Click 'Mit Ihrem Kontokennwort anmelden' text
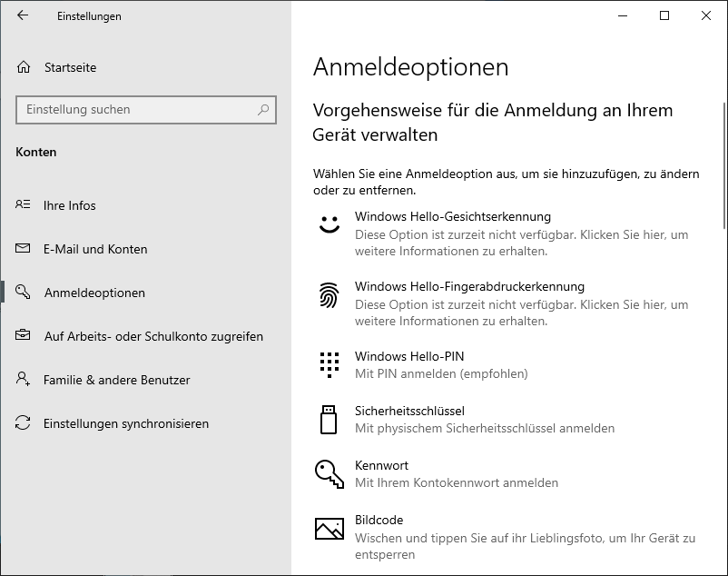This screenshot has width=728, height=576. click(457, 483)
